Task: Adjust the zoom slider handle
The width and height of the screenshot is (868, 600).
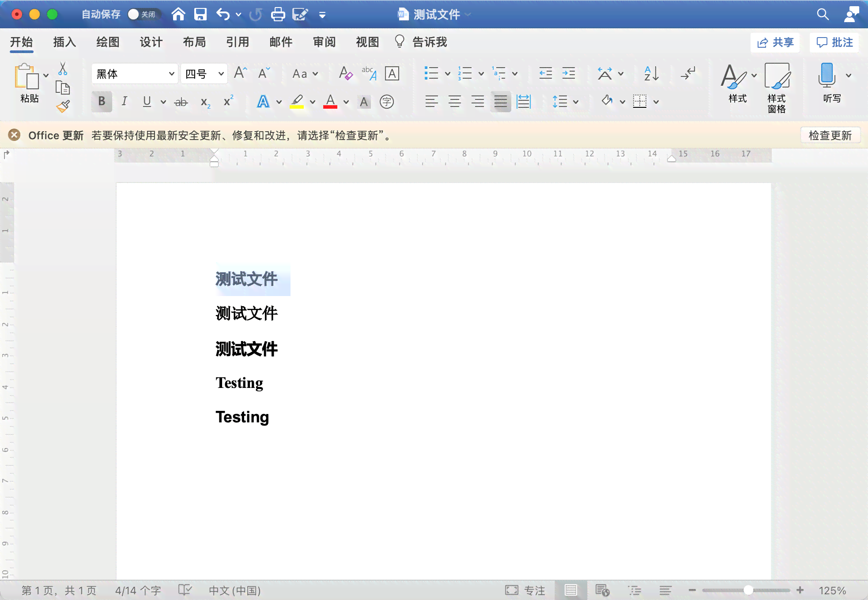Action: [x=748, y=590]
